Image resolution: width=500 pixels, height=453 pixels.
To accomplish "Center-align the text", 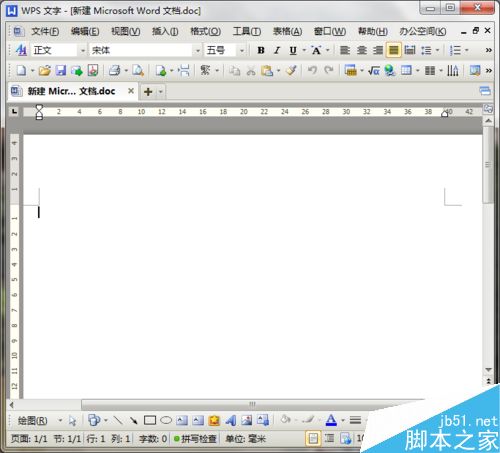I will click(361, 50).
